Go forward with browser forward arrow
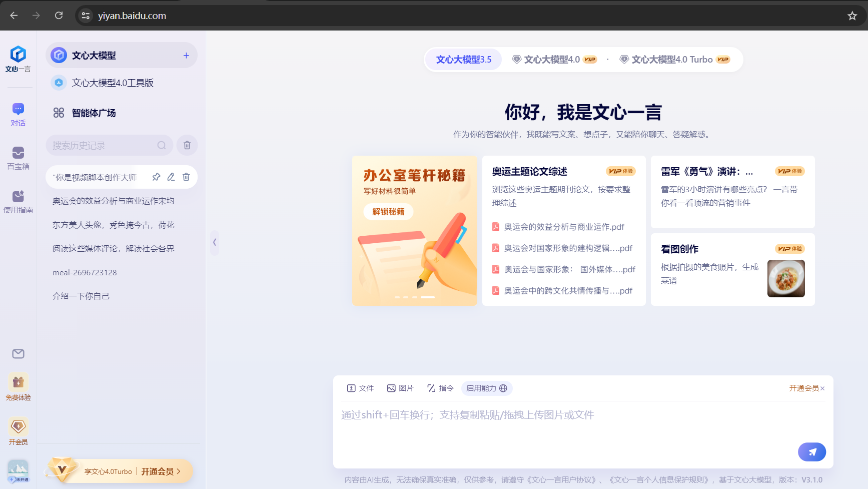Image resolution: width=868 pixels, height=489 pixels. pyautogui.click(x=36, y=16)
